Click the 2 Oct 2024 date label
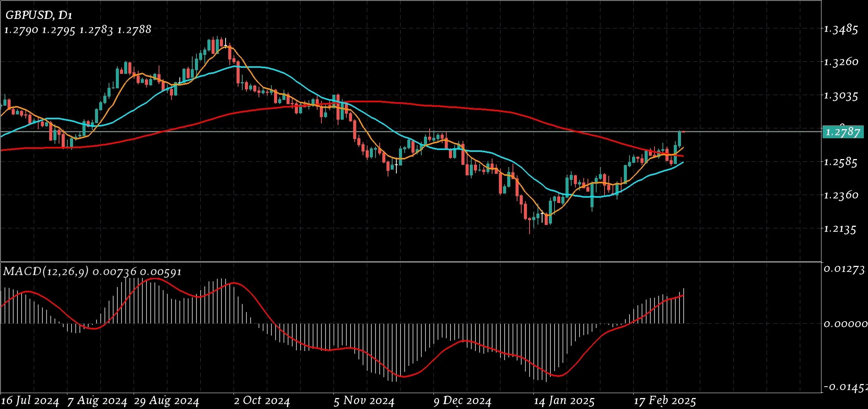Screen dimensions: 868x409 pos(262,401)
